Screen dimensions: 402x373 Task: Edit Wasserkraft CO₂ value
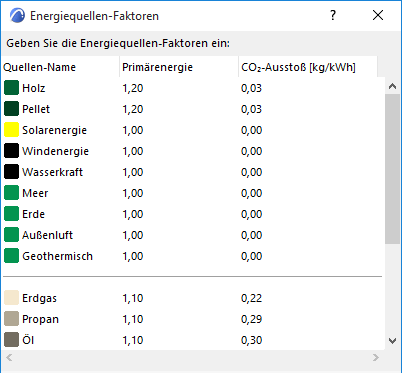coord(251,172)
